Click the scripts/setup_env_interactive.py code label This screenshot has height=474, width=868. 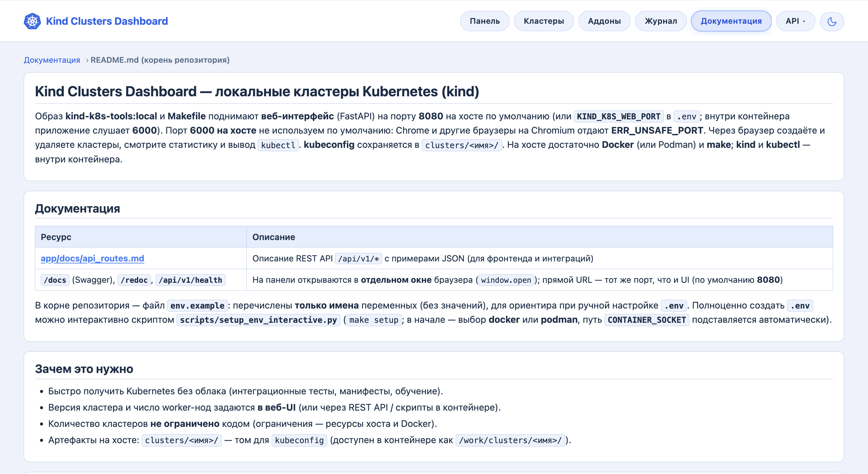pos(258,320)
